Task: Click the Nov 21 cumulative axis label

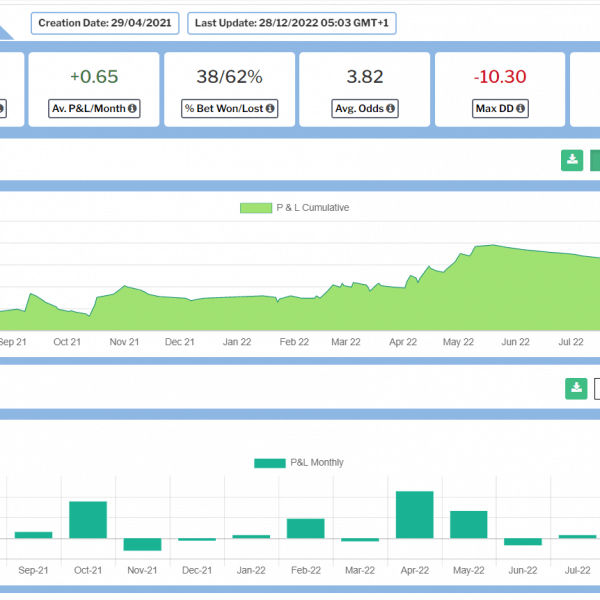Action: click(x=124, y=342)
